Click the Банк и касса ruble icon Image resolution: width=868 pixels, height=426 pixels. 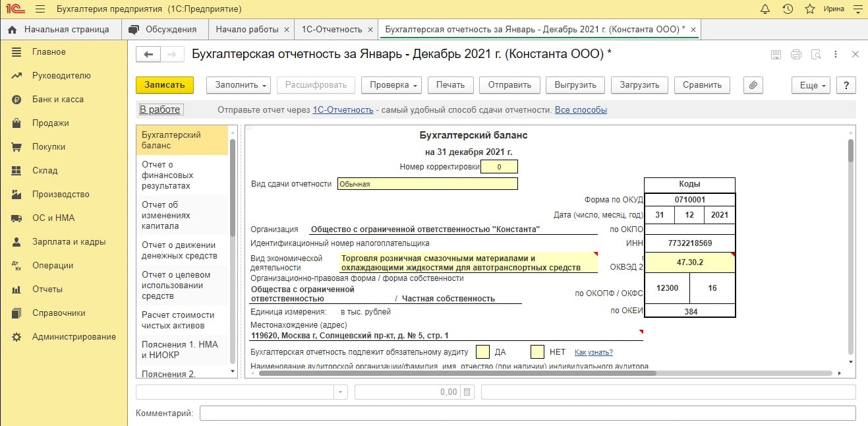click(x=17, y=100)
